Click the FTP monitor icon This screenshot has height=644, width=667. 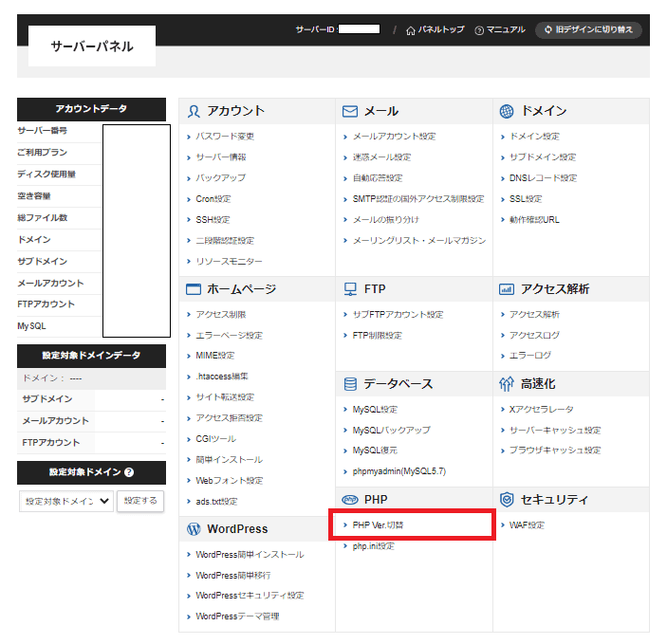(x=350, y=289)
